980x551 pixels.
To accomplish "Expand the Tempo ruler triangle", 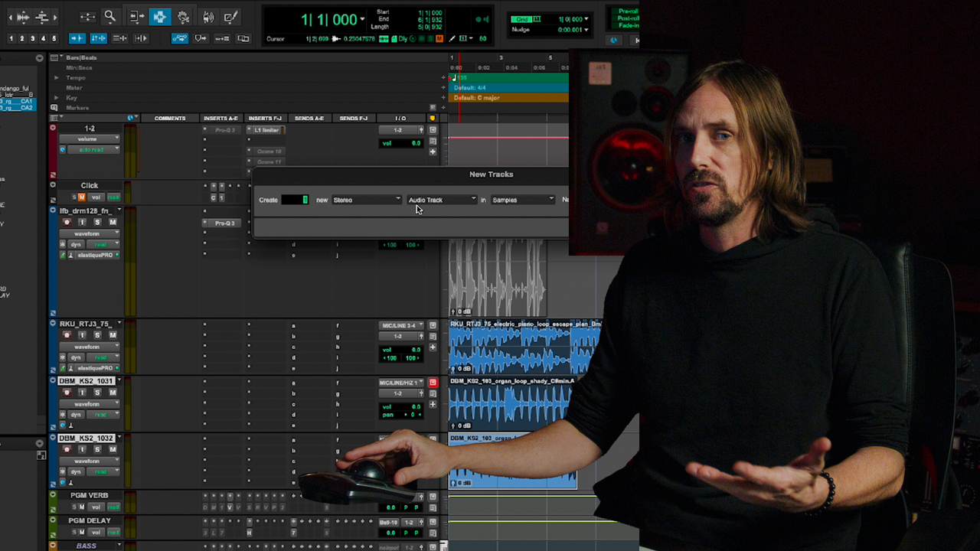I will (56, 77).
